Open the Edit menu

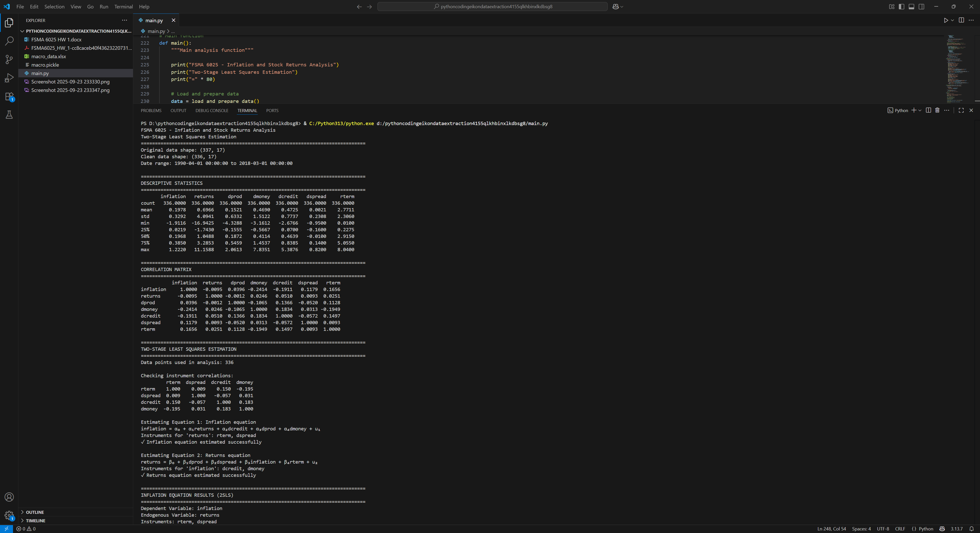[34, 6]
